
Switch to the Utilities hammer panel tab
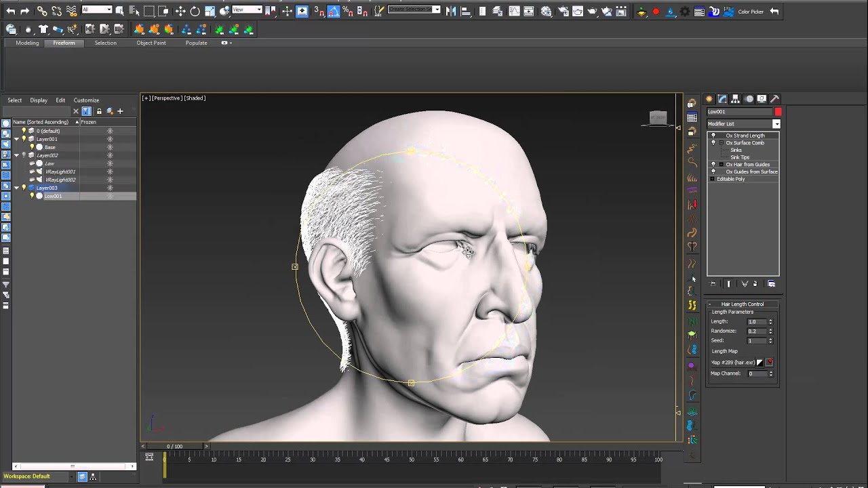775,99
